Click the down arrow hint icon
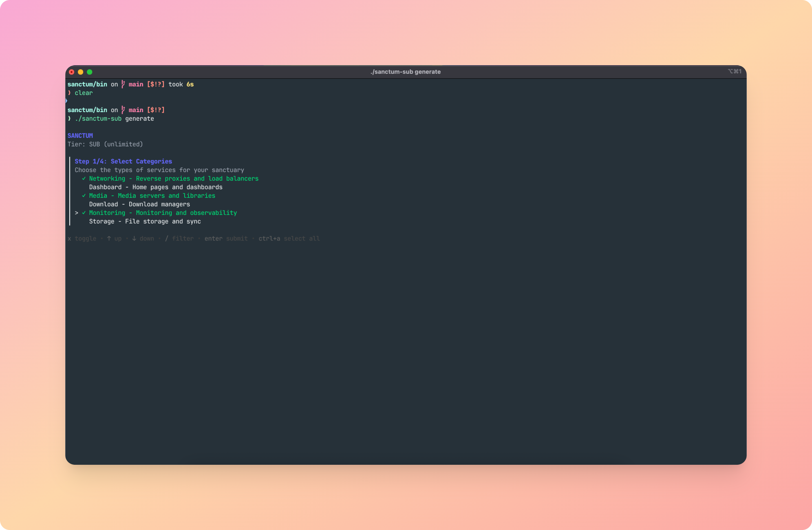 click(x=134, y=238)
